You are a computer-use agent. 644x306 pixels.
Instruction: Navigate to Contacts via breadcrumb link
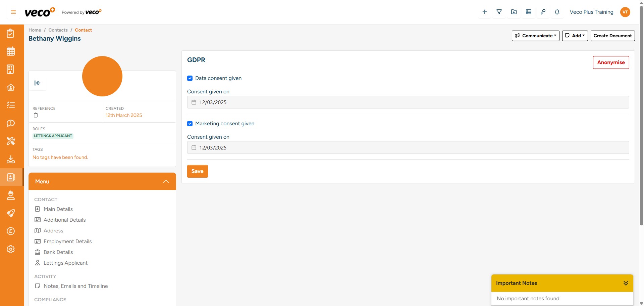click(58, 30)
